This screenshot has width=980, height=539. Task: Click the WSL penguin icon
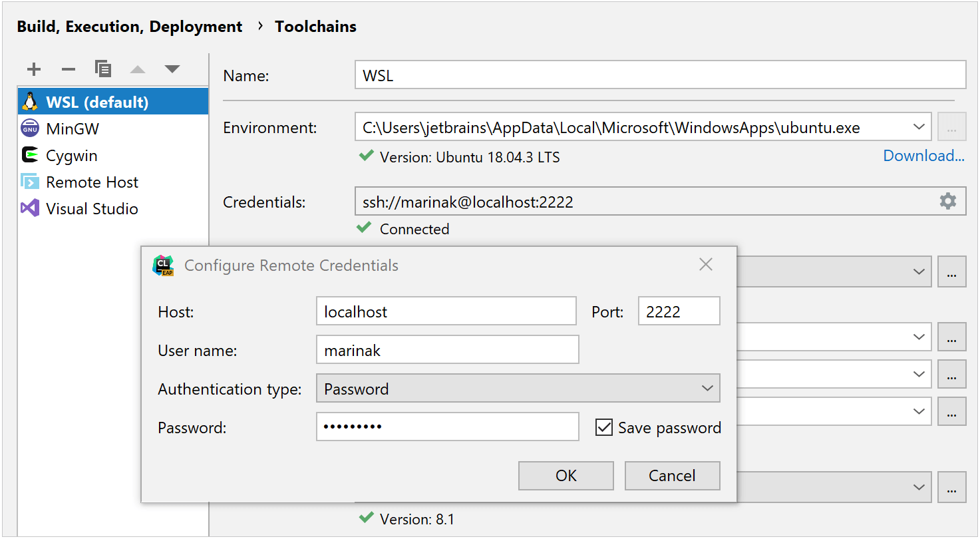tap(30, 102)
